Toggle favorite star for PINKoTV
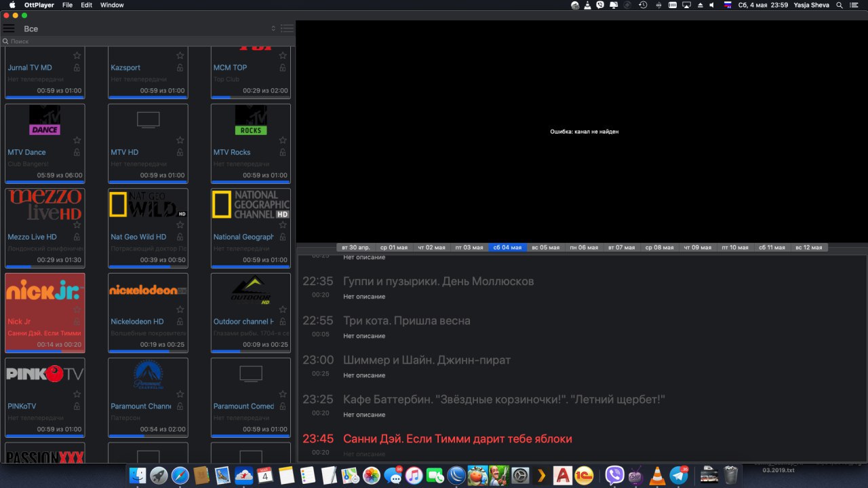The height and width of the screenshot is (488, 868). [x=77, y=394]
